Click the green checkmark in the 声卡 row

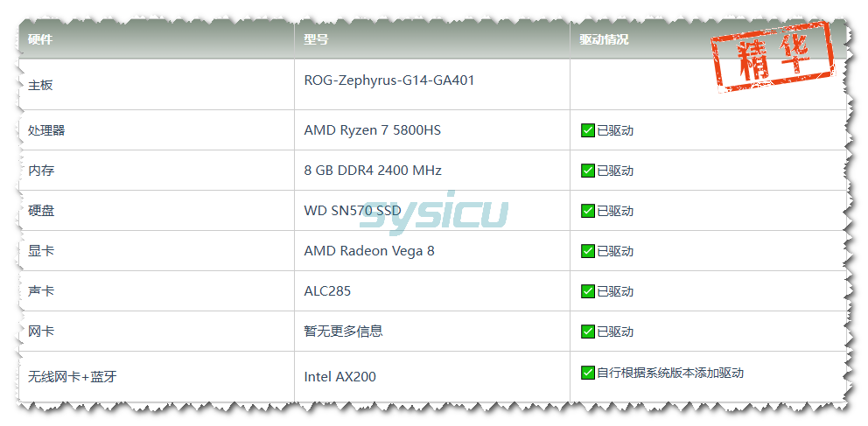[587, 291]
